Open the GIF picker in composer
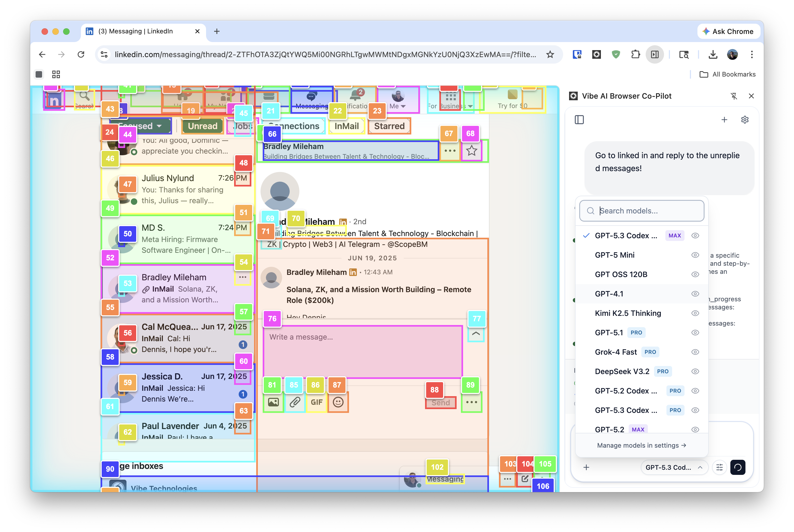This screenshot has width=794, height=532. [316, 402]
